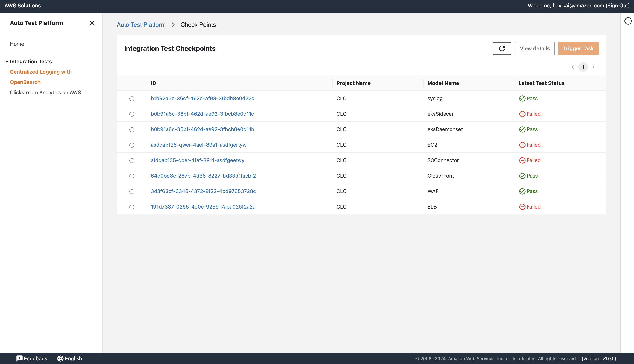Go to previous page arrow
This screenshot has height=364, width=634.
coord(573,67)
